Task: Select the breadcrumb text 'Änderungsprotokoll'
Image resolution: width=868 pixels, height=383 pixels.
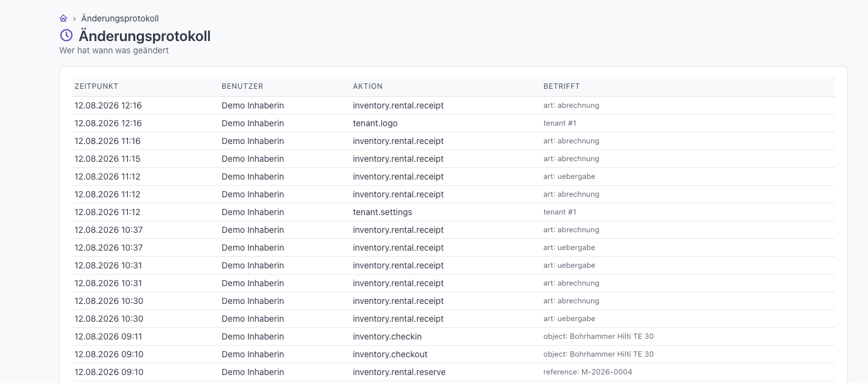Action: pos(120,18)
